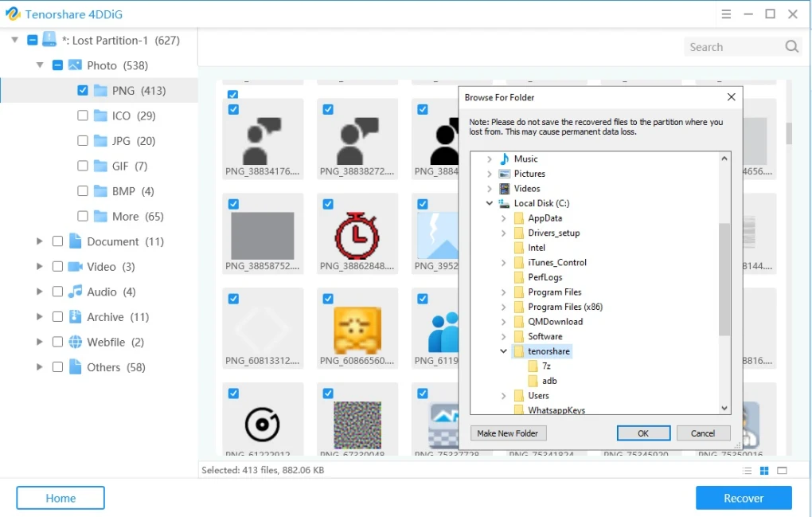
Task: Switch to list view icon
Action: click(746, 471)
